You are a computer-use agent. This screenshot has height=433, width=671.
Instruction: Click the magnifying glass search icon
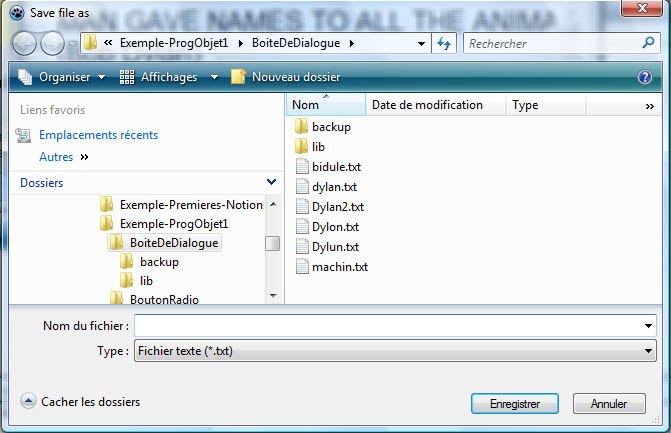[648, 43]
